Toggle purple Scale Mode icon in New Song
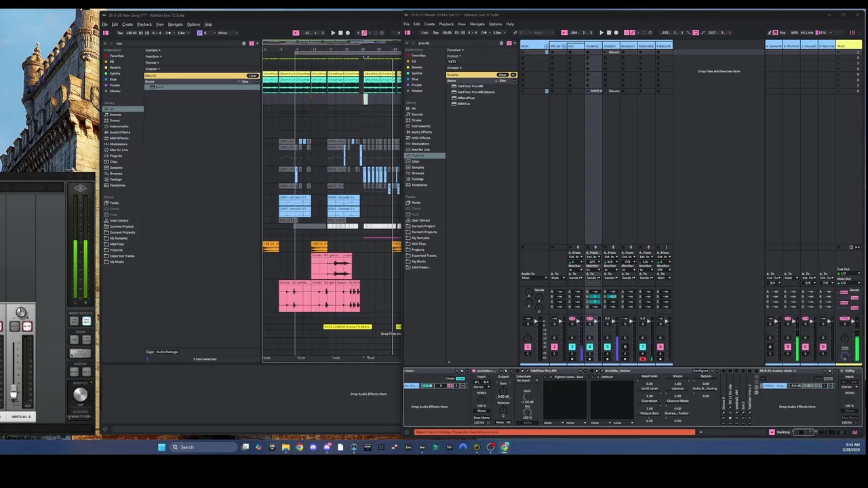 point(199,33)
